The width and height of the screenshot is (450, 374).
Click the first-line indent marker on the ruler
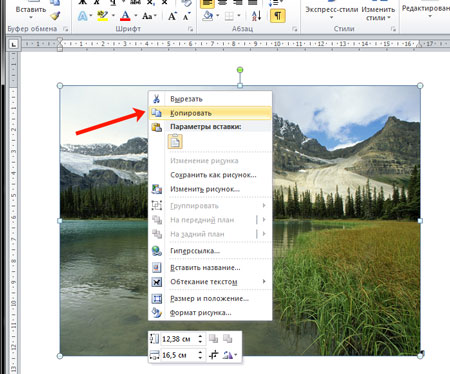click(x=60, y=41)
